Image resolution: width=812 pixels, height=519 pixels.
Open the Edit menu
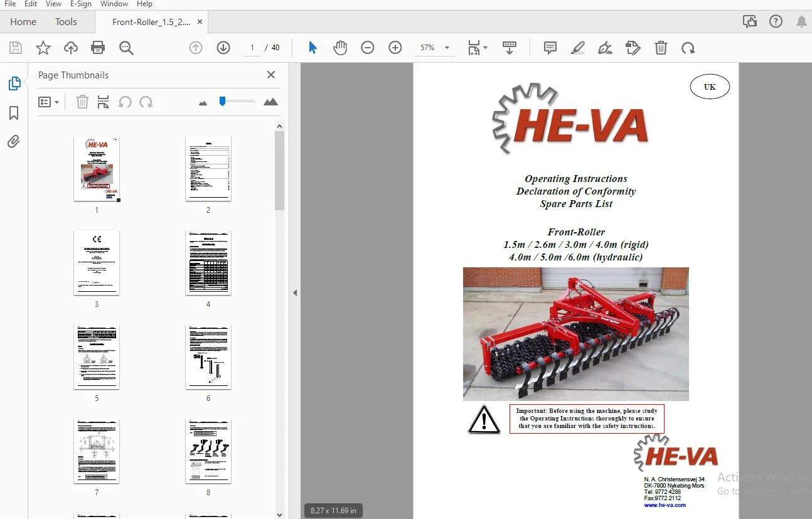[x=31, y=4]
